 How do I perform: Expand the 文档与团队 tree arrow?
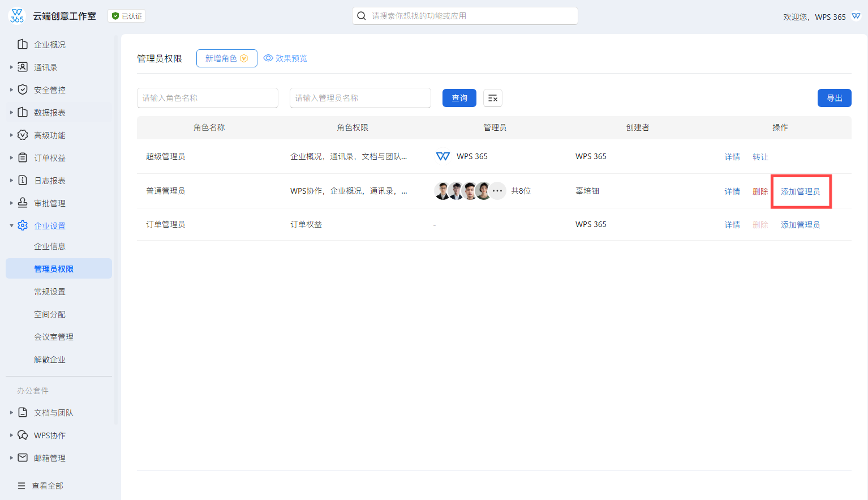click(11, 412)
